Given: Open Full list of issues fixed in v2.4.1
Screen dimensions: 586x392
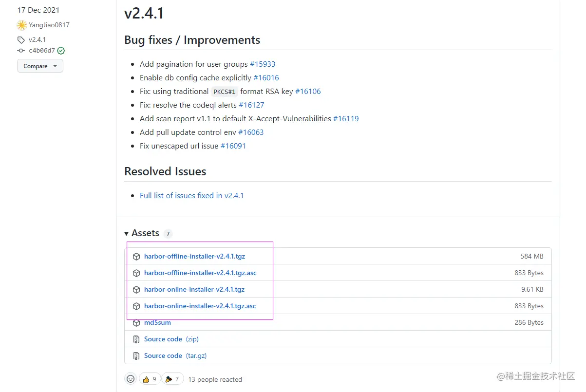Looking at the screenshot, I should [191, 196].
